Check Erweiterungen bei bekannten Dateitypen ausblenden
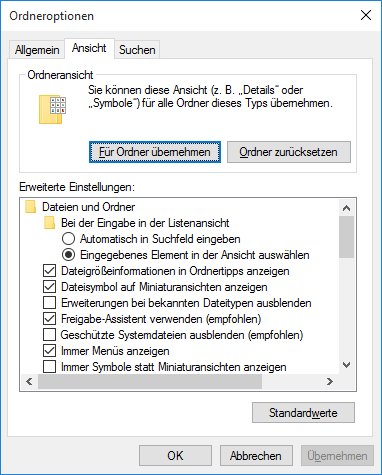Image resolution: width=382 pixels, height=475 pixels. coord(49,303)
